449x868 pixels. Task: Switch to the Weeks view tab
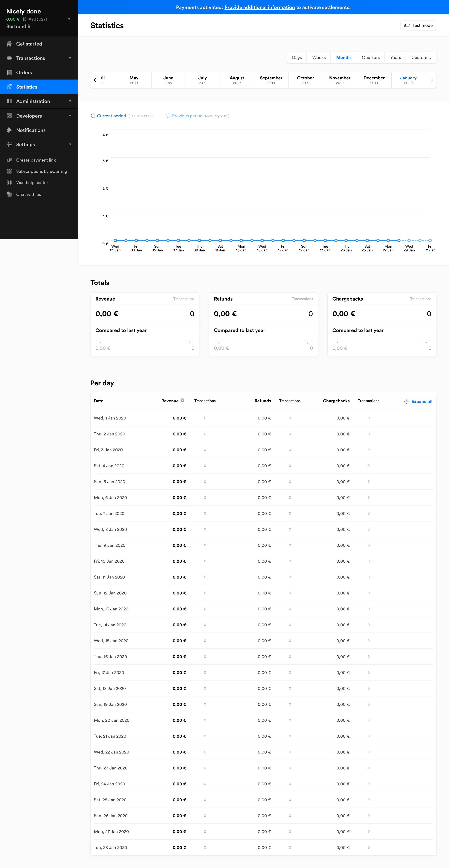click(x=319, y=58)
